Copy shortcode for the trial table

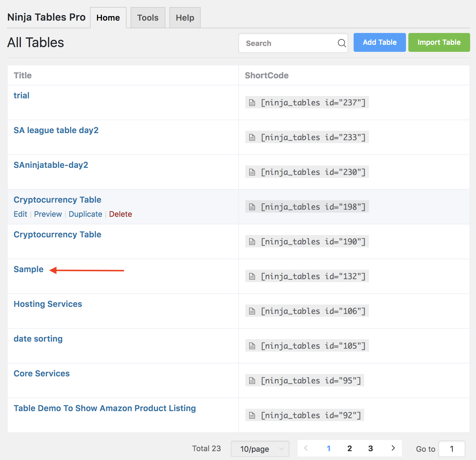[252, 102]
